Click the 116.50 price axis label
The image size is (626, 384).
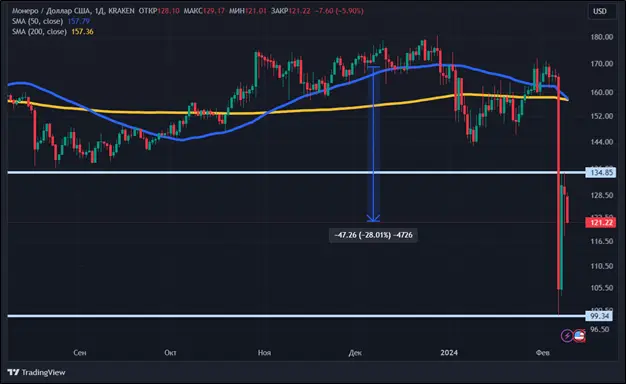click(602, 241)
